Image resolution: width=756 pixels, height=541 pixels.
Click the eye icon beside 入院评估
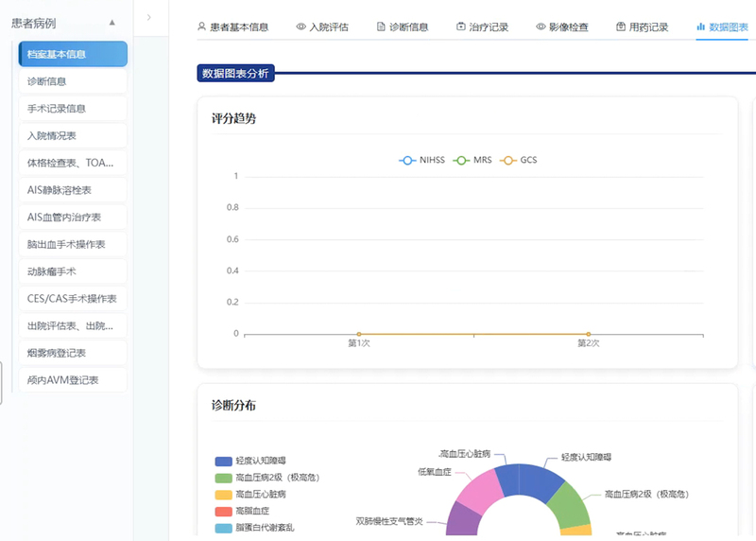coord(301,26)
